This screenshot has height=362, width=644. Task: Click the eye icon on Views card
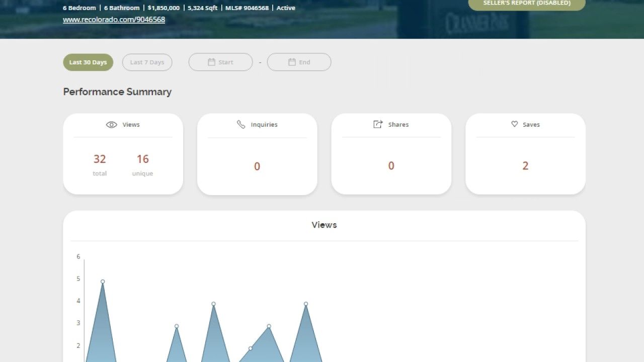pyautogui.click(x=112, y=125)
